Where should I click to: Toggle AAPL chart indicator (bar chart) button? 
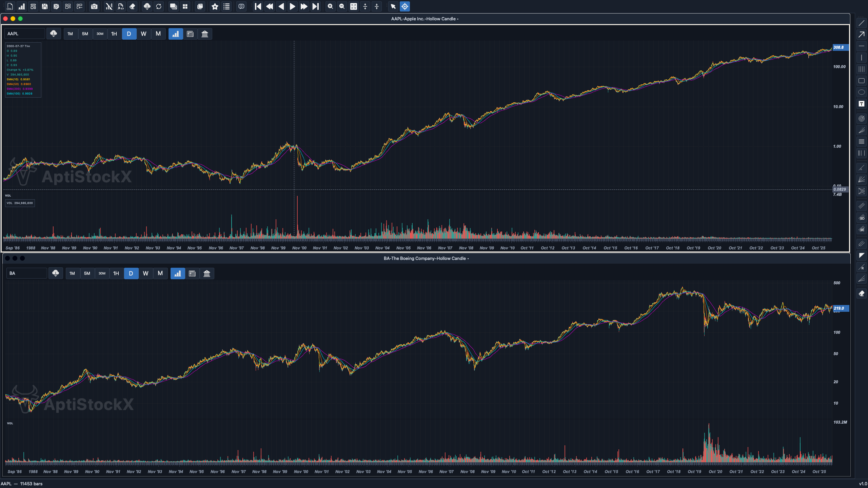176,34
